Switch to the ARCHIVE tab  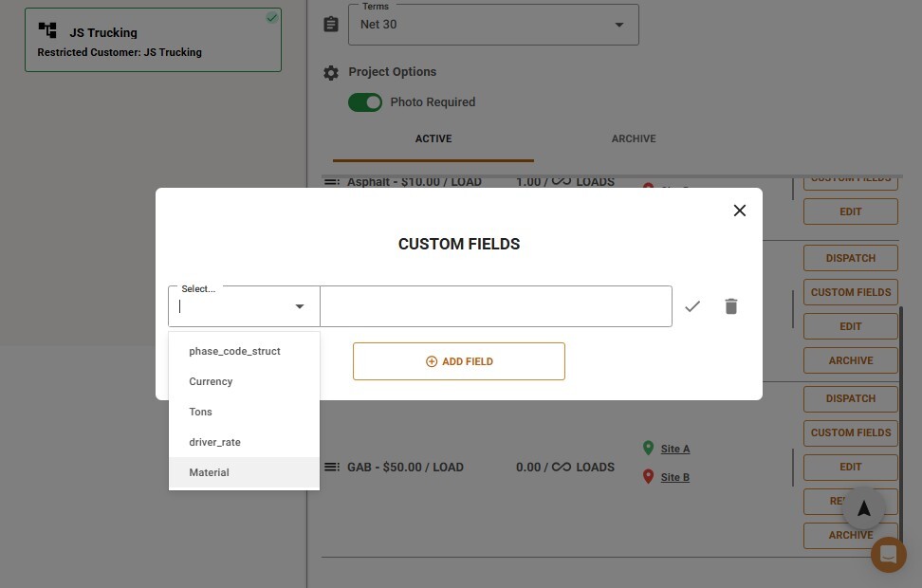click(634, 138)
